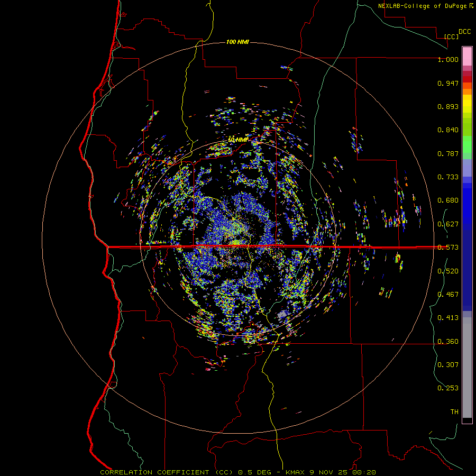476x476 pixels.
Task: Select the 0.787 legend value
Action: pos(448,153)
